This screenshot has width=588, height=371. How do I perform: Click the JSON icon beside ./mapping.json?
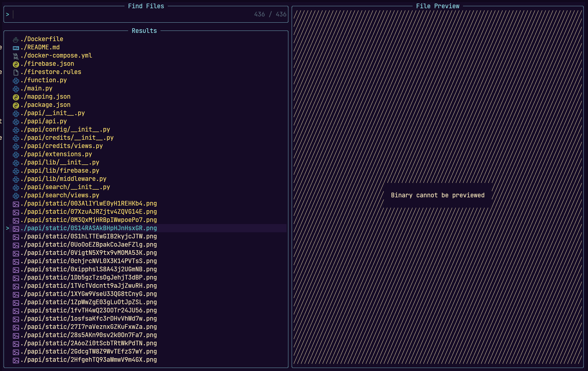pyautogui.click(x=16, y=97)
